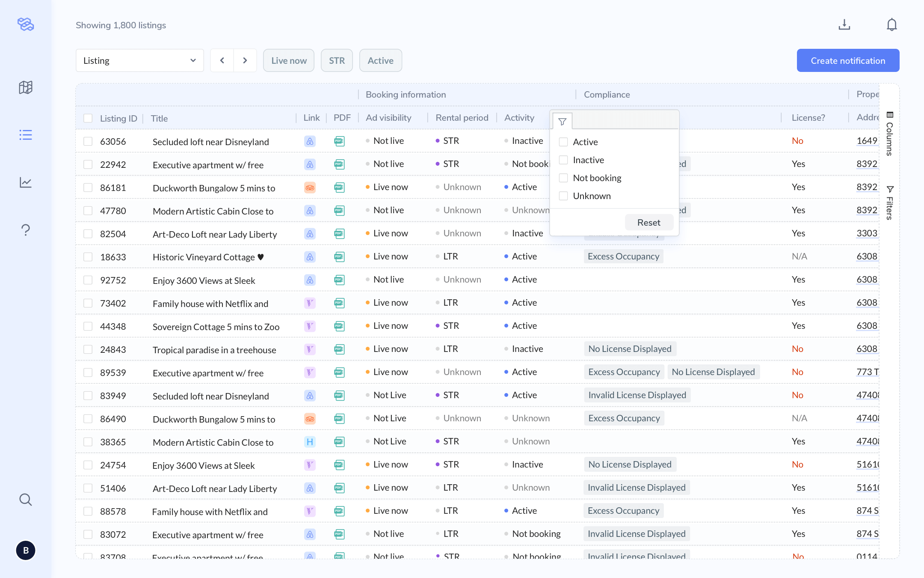This screenshot has width=924, height=578.
Task: Open the analytics chart sidebar icon
Action: 26,182
